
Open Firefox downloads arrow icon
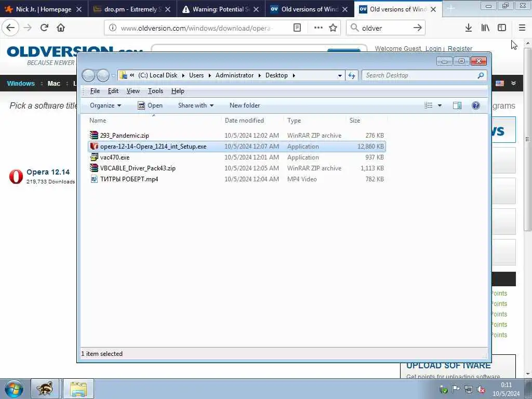tap(469, 28)
